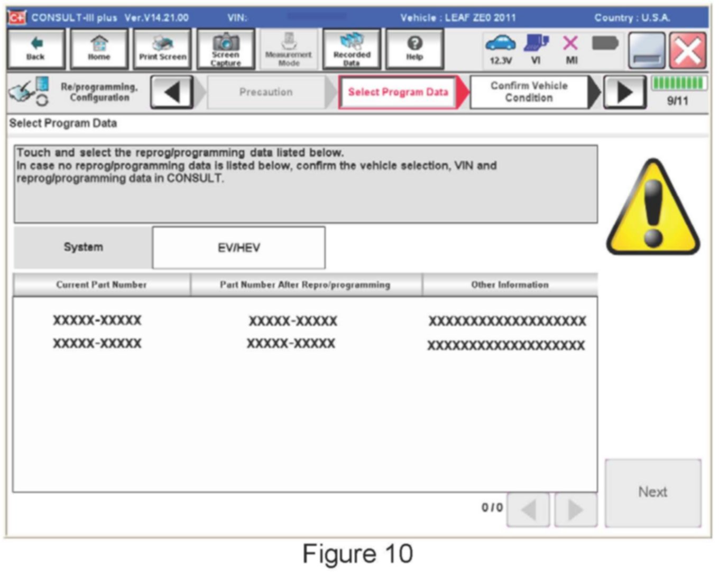Select the first part number row
The height and width of the screenshot is (576, 728).
coord(305,321)
